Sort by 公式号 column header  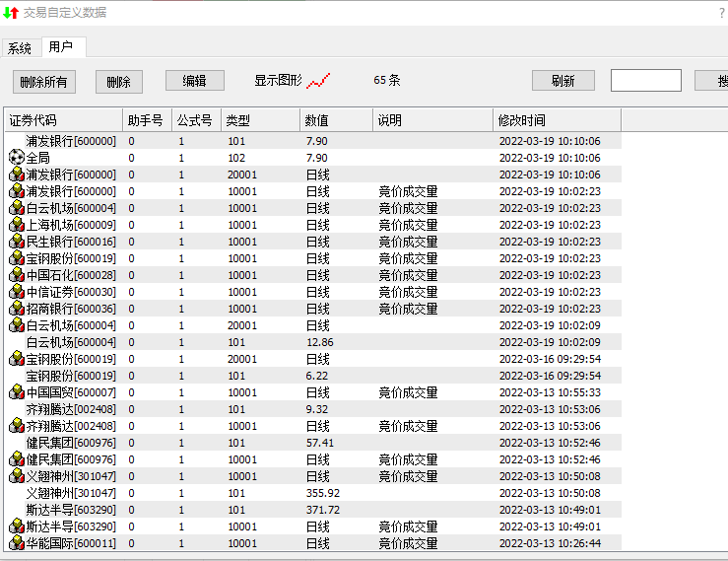tap(196, 120)
